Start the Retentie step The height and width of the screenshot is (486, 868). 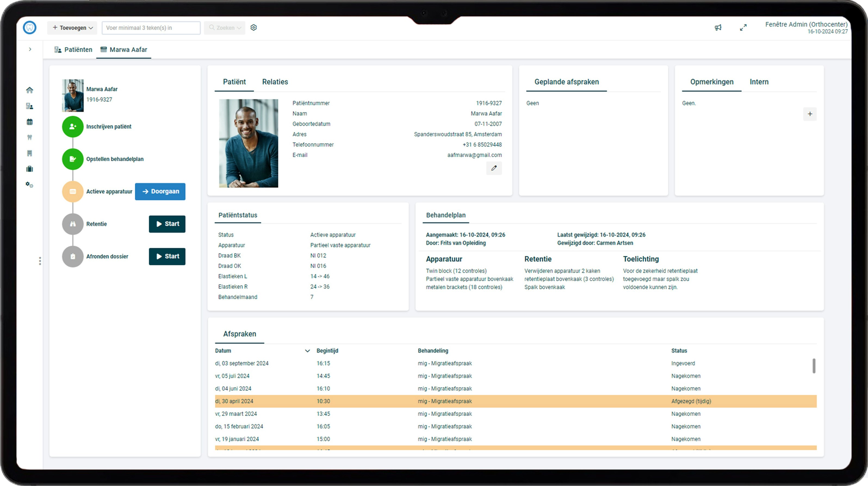[167, 224]
